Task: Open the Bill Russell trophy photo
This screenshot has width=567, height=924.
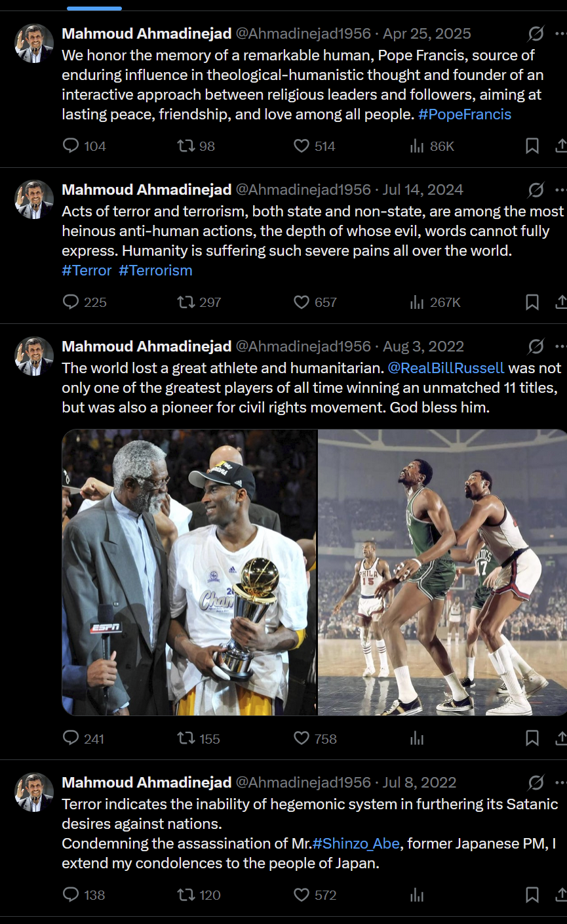Action: click(x=189, y=572)
